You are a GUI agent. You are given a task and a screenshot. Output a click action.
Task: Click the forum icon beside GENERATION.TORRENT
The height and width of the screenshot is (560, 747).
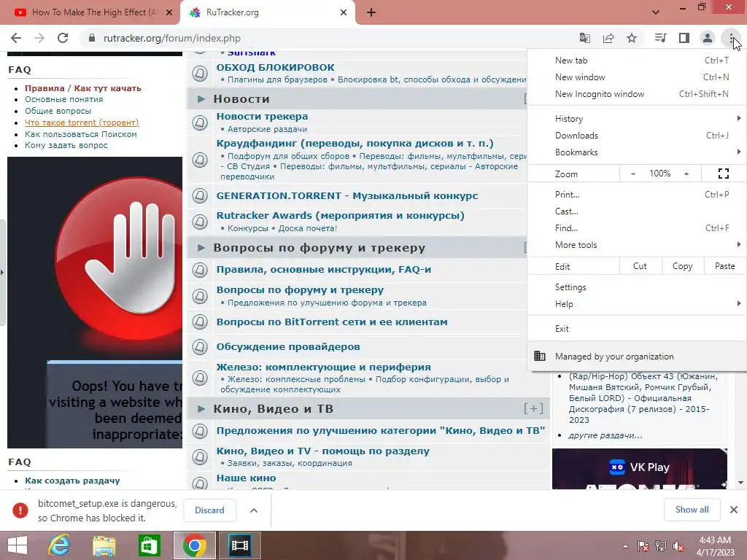[200, 195]
